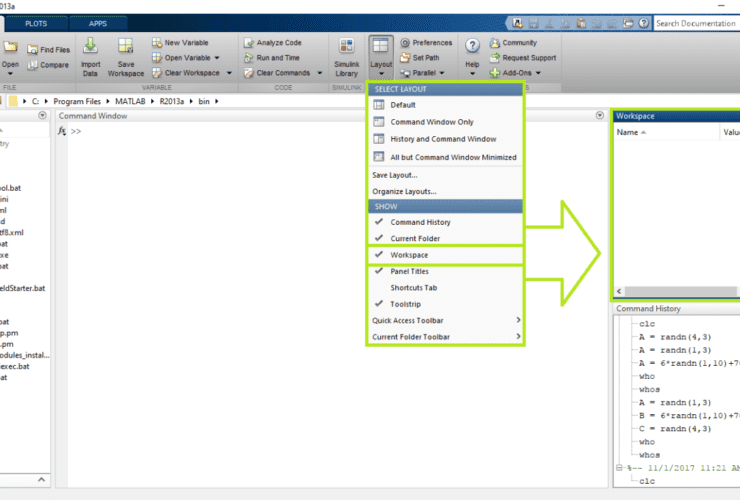
Task: Click Request Support
Action: point(523,58)
